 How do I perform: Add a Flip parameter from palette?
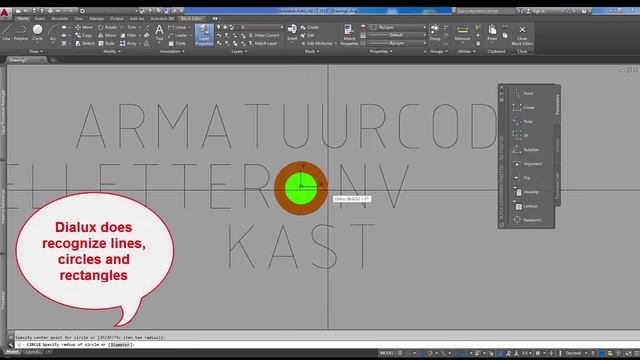522,178
